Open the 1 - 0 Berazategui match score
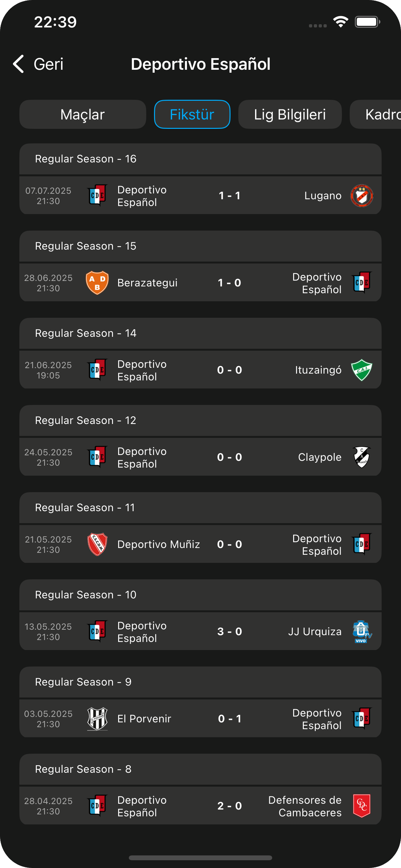This screenshot has width=401, height=868. 230,283
